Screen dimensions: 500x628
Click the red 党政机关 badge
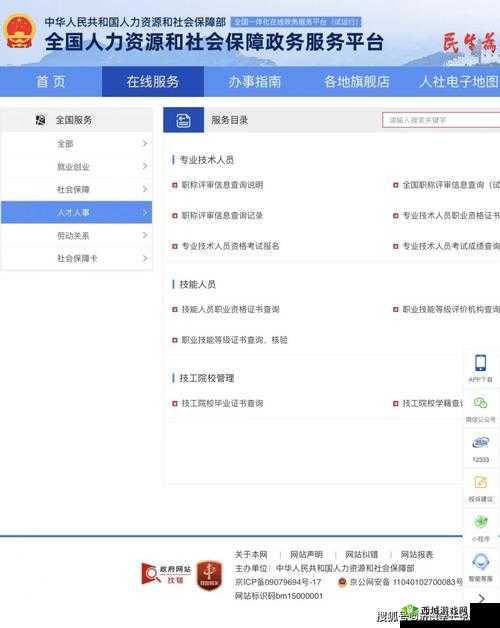pyautogui.click(x=209, y=575)
